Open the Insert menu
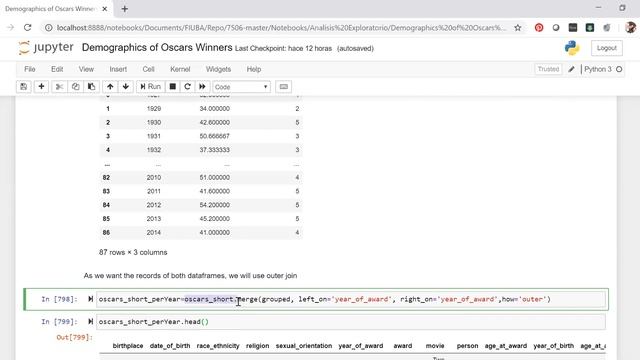 [x=118, y=69]
